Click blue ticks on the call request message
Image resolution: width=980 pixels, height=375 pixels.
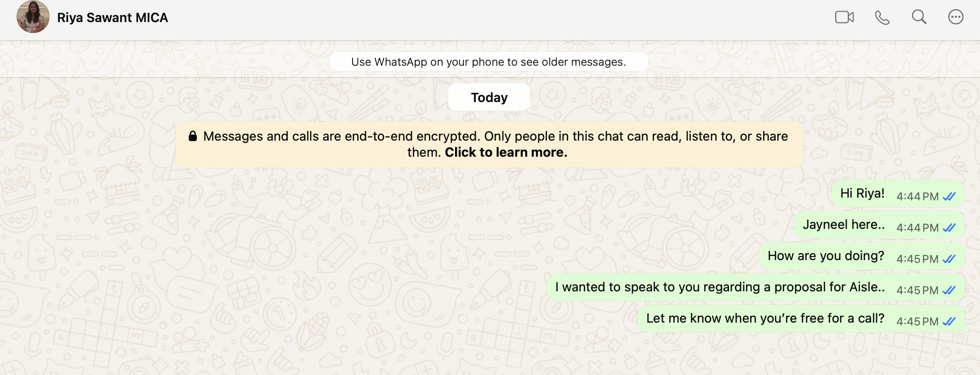(949, 322)
